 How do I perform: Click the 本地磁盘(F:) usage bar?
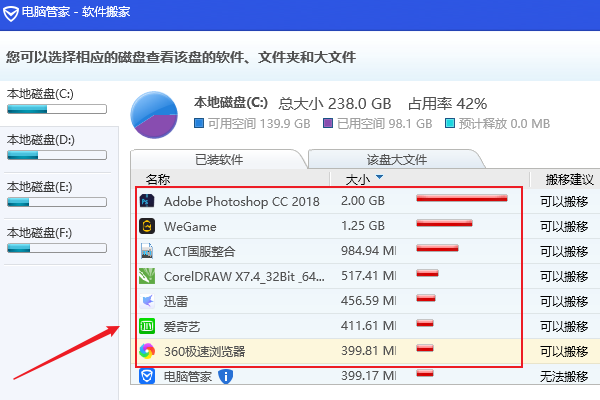[56, 248]
